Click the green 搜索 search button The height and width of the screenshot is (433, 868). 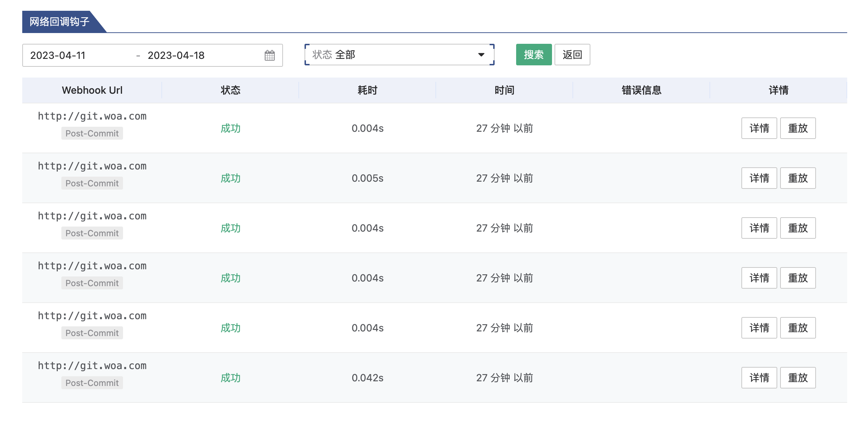coord(533,55)
